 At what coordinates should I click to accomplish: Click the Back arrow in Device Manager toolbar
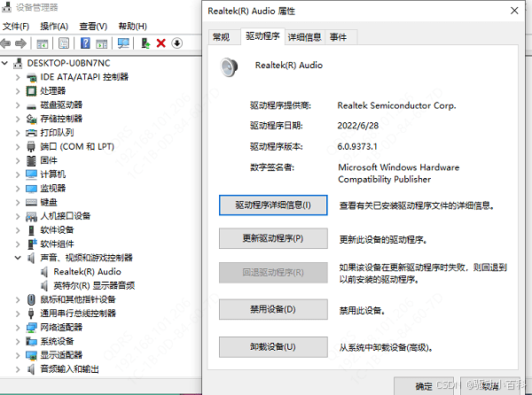(6, 43)
